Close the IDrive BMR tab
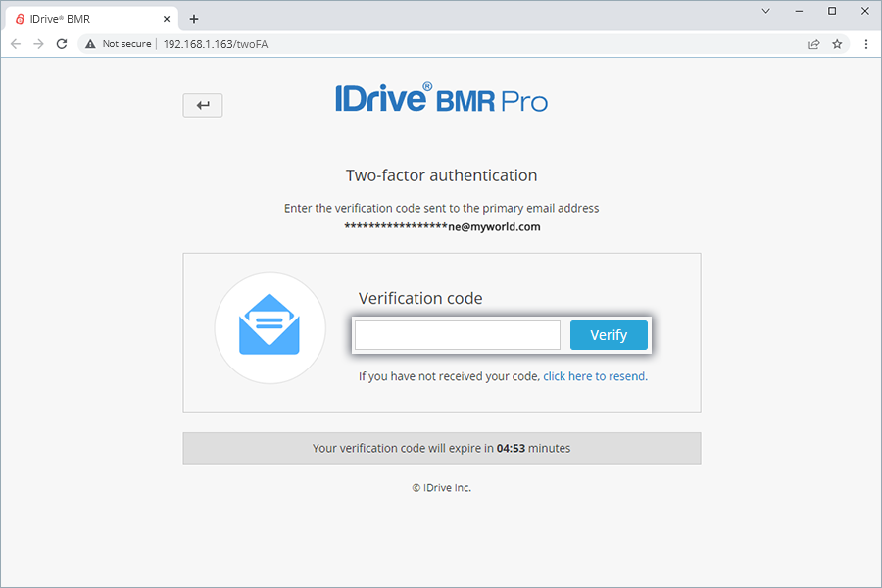 point(167,19)
